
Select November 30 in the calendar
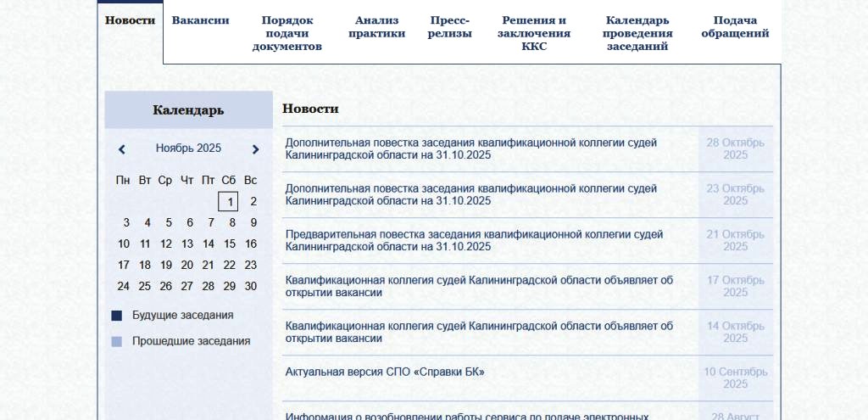click(x=250, y=286)
